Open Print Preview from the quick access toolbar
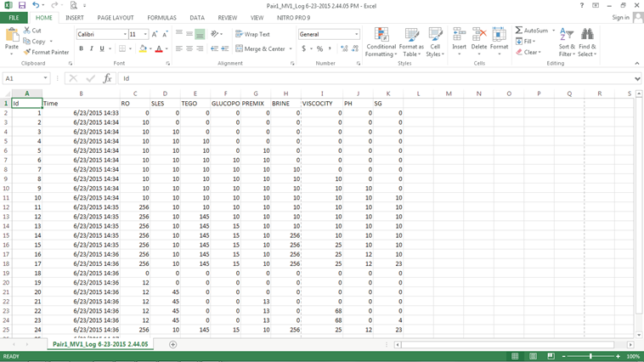 pyautogui.click(x=74, y=5)
